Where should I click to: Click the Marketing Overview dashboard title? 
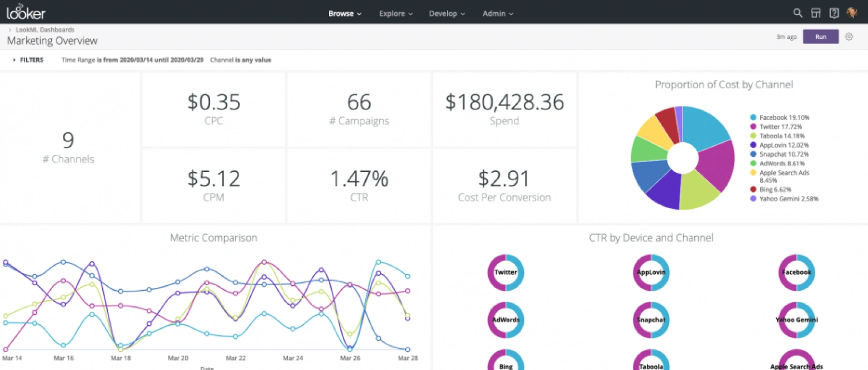coord(52,41)
